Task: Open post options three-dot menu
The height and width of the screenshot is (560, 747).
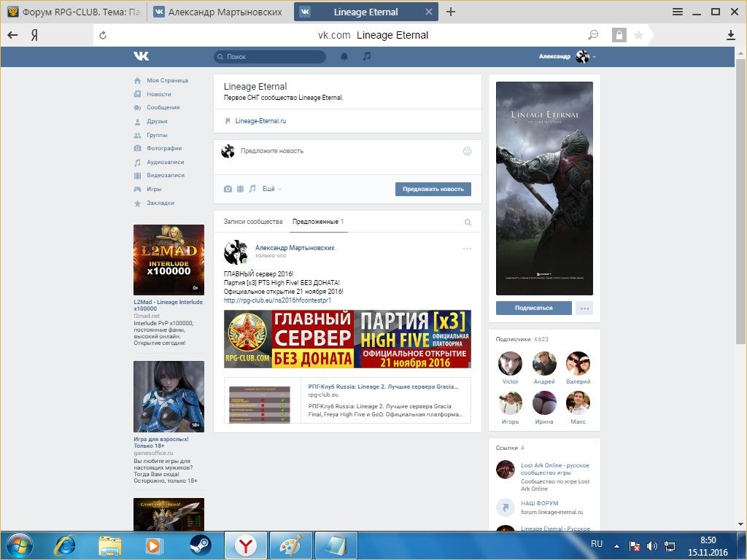Action: point(467,249)
